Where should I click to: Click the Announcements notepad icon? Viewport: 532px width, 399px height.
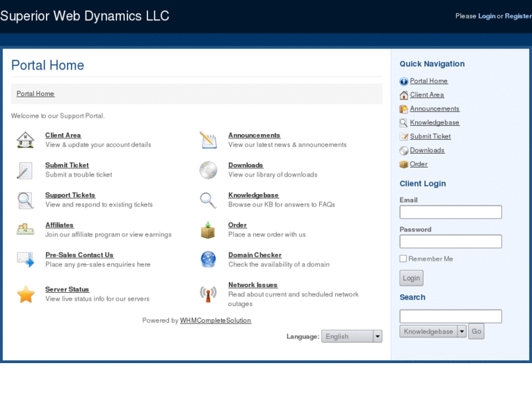209,140
